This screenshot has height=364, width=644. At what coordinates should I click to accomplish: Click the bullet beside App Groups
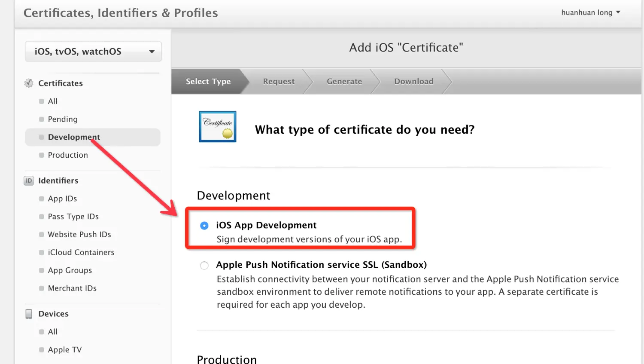[x=42, y=271]
